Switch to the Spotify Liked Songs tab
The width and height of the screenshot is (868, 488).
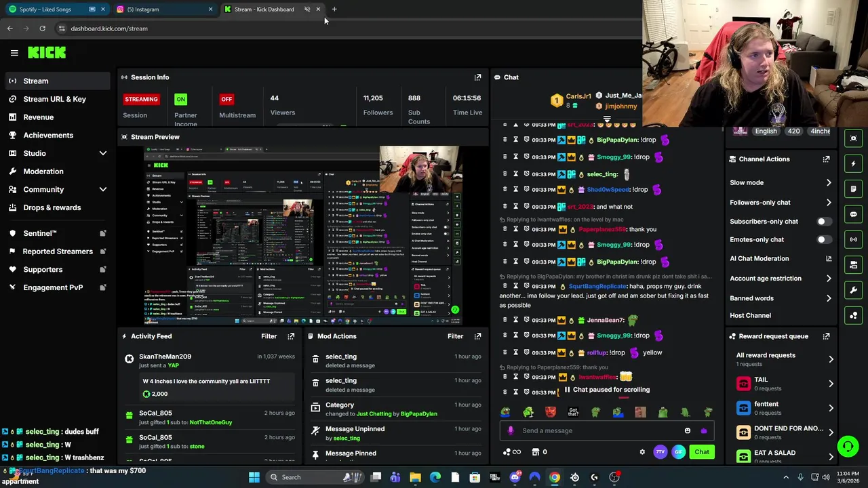pos(56,9)
